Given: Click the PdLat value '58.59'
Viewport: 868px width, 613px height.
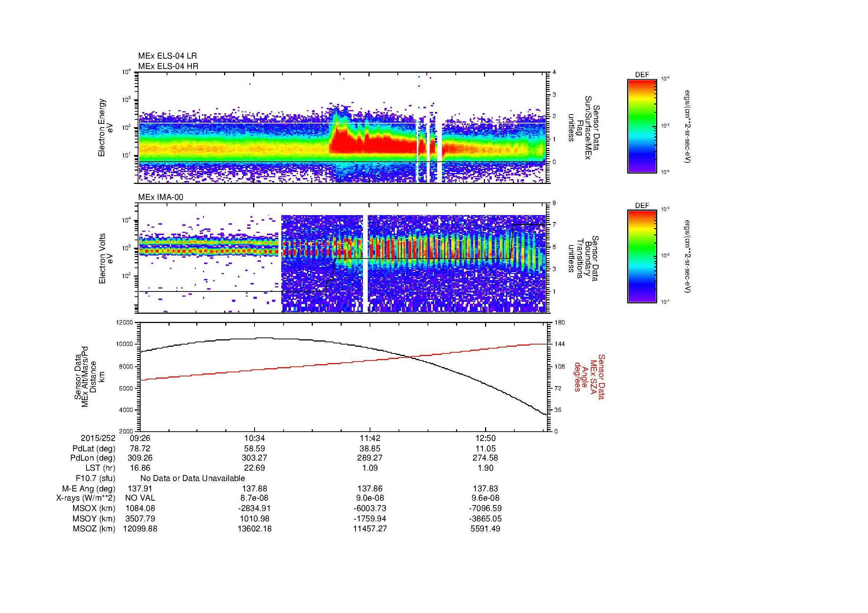Looking at the screenshot, I should [255, 449].
